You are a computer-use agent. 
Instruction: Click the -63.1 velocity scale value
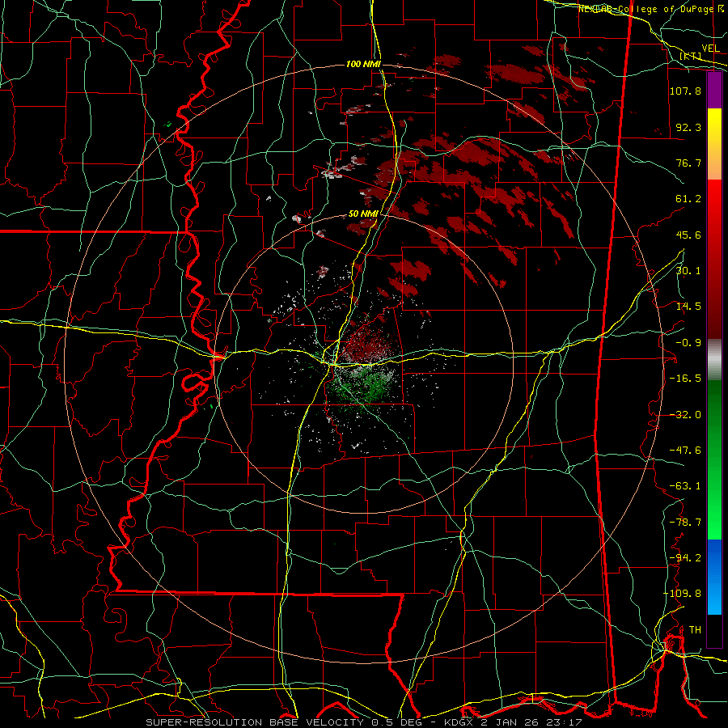pos(685,486)
